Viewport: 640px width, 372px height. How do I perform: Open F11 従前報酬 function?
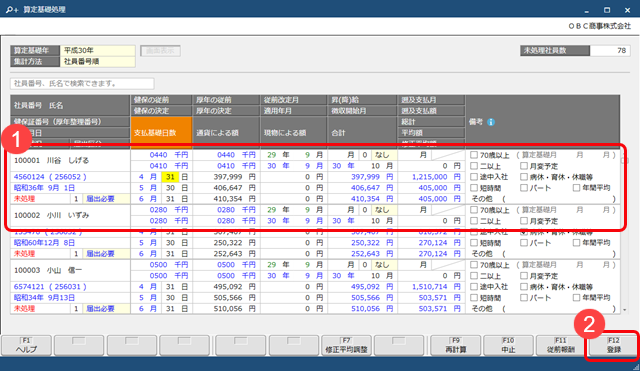(x=561, y=345)
